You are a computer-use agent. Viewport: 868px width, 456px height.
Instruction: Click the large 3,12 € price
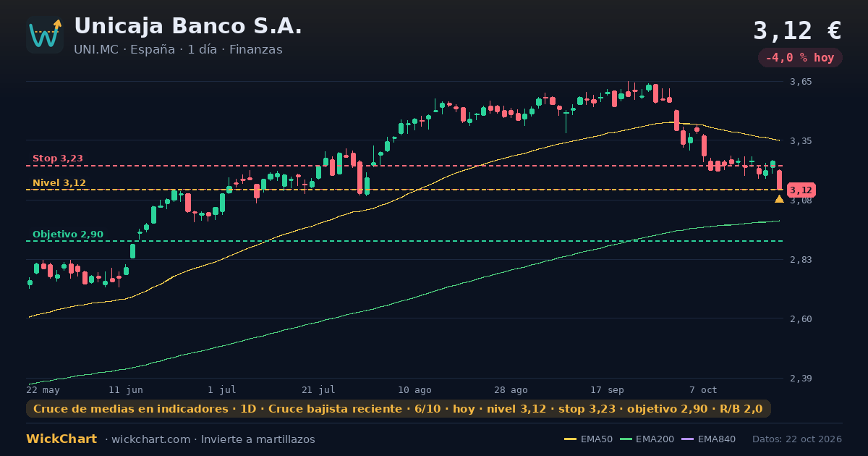[x=797, y=31]
